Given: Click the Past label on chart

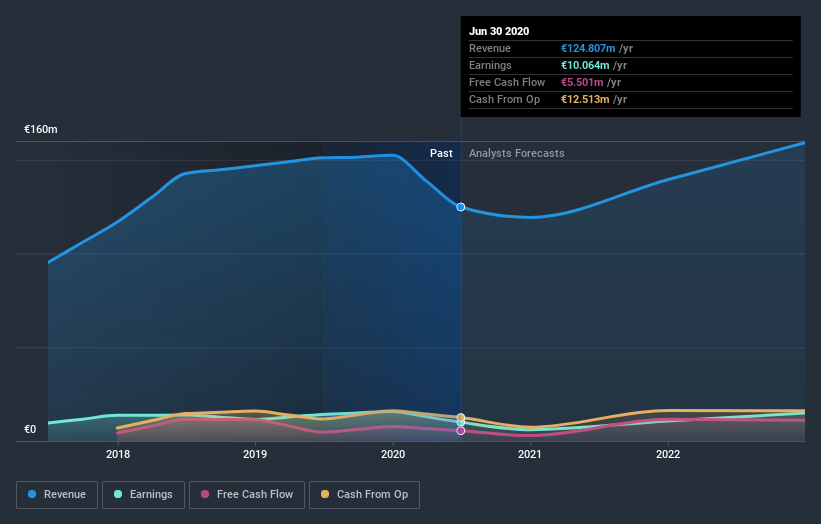Looking at the screenshot, I should 441,153.
